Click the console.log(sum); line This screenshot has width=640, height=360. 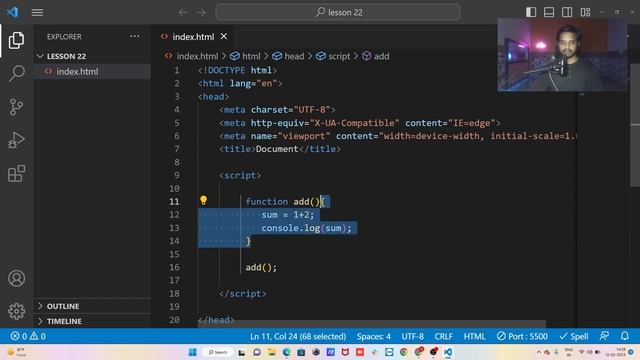click(306, 228)
